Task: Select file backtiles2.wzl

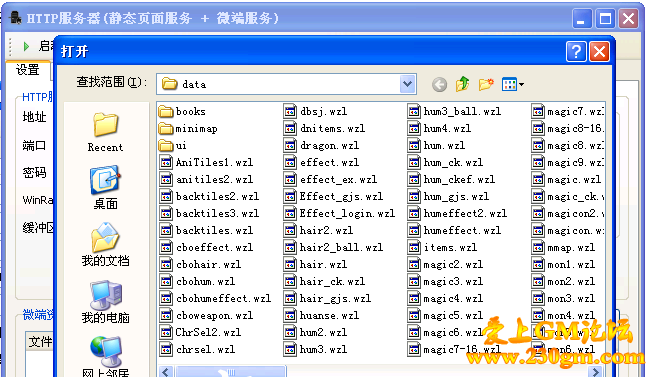Action: tap(209, 196)
